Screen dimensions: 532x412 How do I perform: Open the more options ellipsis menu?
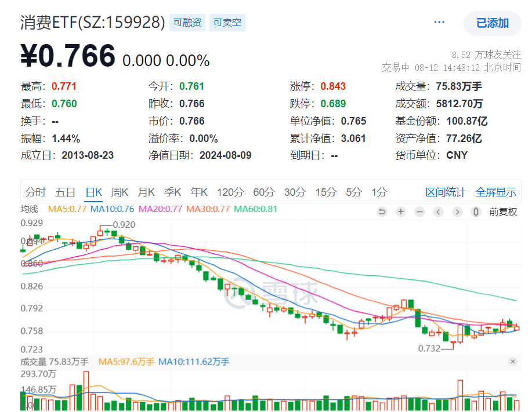click(x=439, y=21)
